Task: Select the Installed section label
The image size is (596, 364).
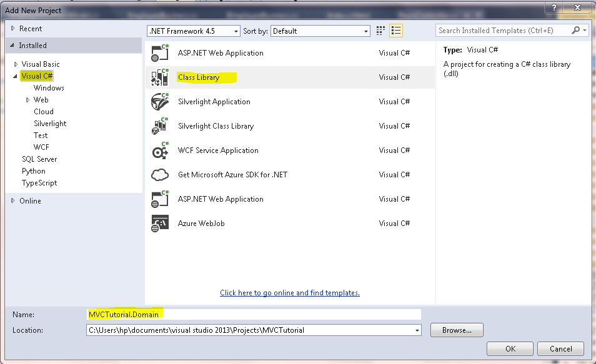Action: point(32,46)
